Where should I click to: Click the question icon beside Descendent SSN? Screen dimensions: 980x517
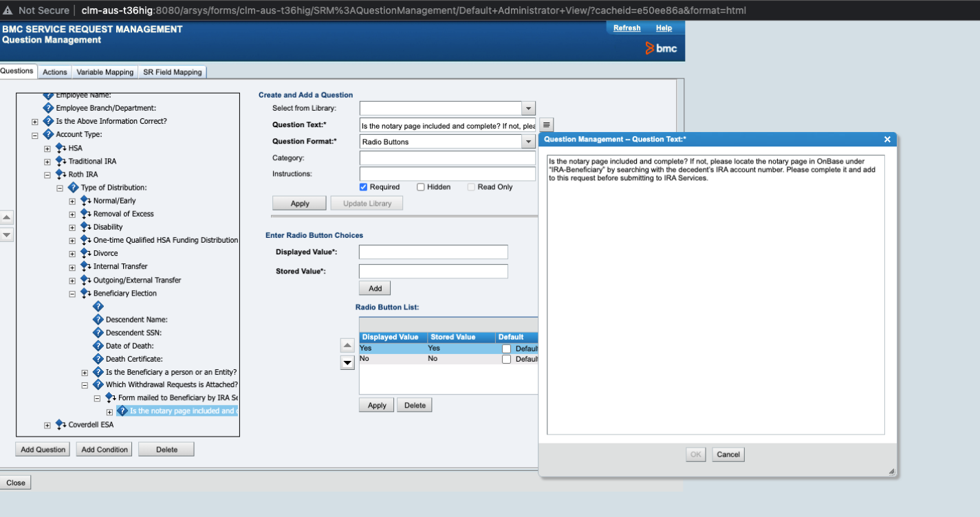point(98,332)
